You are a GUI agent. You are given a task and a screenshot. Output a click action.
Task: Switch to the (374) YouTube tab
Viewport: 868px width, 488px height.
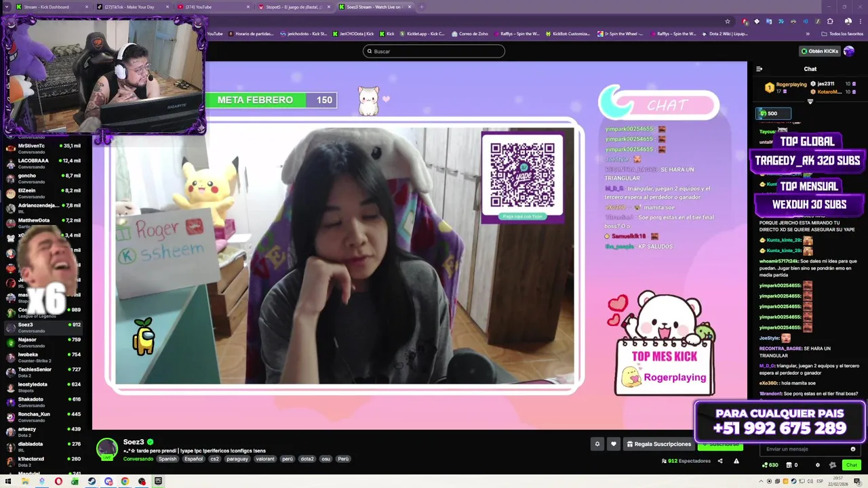coord(213,7)
